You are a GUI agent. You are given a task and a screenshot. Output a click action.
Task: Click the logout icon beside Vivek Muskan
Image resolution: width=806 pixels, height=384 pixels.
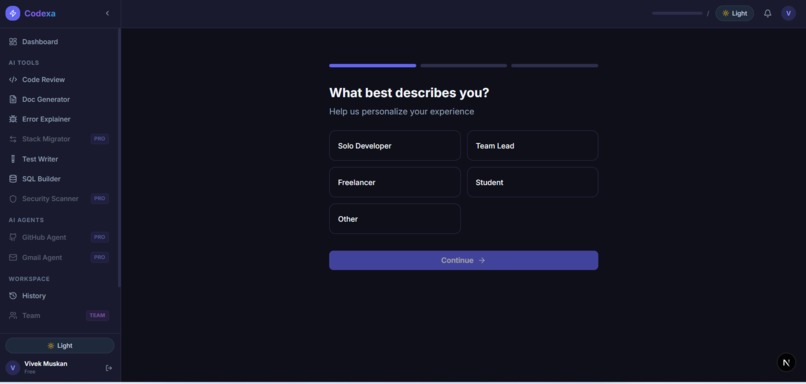108,368
